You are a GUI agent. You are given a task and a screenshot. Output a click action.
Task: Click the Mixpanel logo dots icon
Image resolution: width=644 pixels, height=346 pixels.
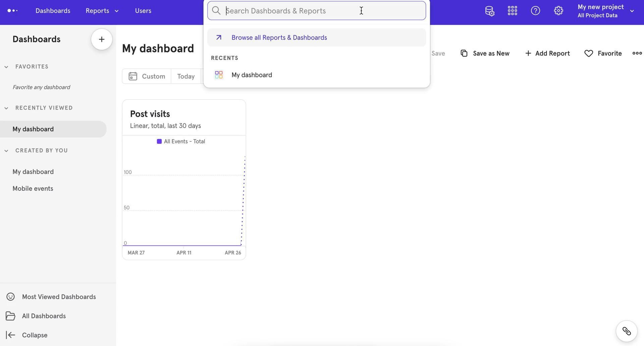click(12, 11)
